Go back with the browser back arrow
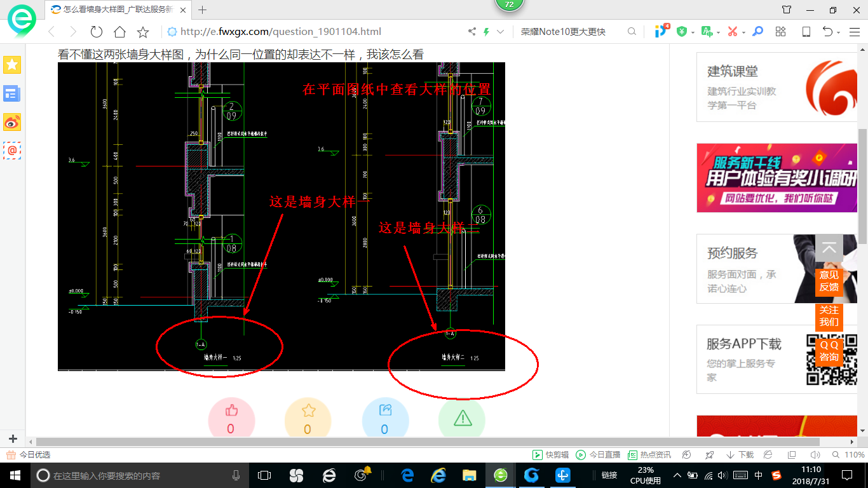The height and width of the screenshot is (488, 868). tap(51, 32)
